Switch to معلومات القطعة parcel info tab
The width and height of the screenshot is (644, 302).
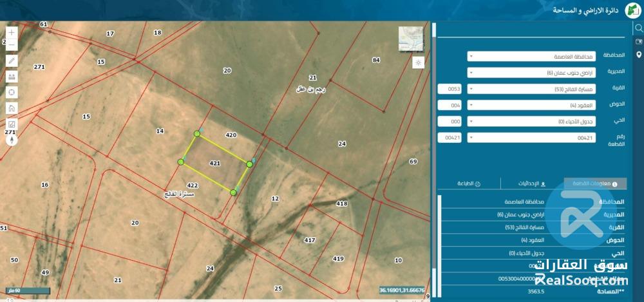tap(595, 184)
